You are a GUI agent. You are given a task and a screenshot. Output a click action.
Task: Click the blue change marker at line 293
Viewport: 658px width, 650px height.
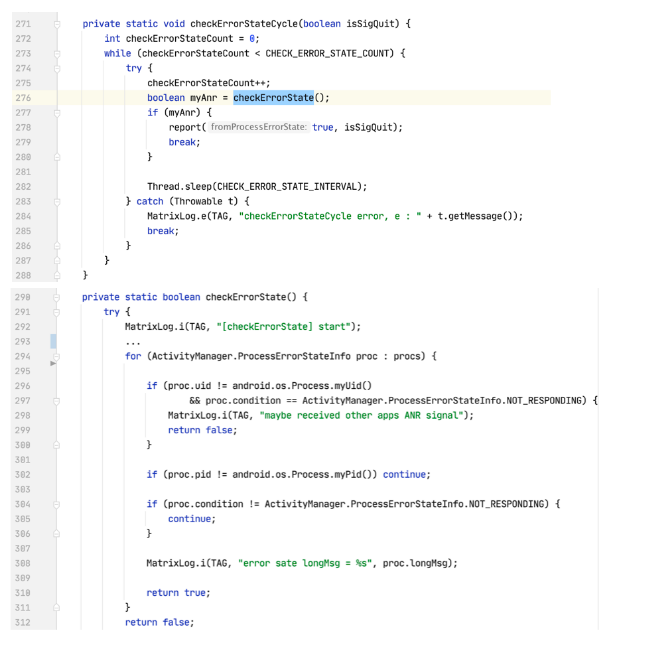(x=53, y=342)
